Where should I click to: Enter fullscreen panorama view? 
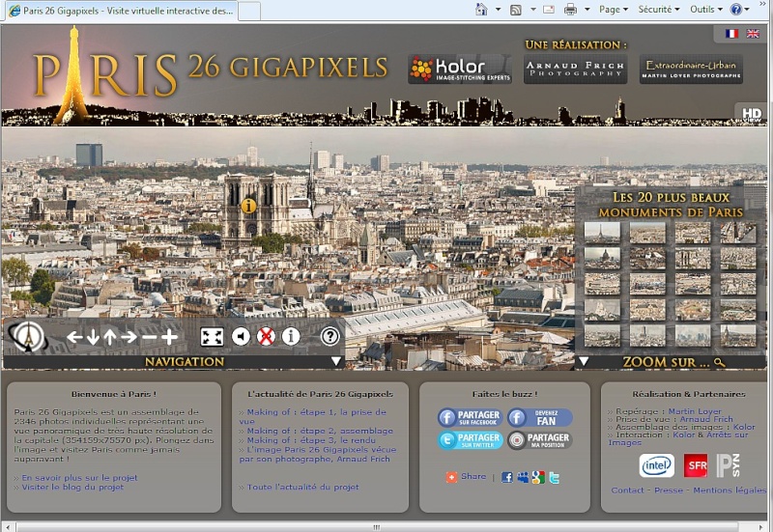pyautogui.click(x=212, y=337)
